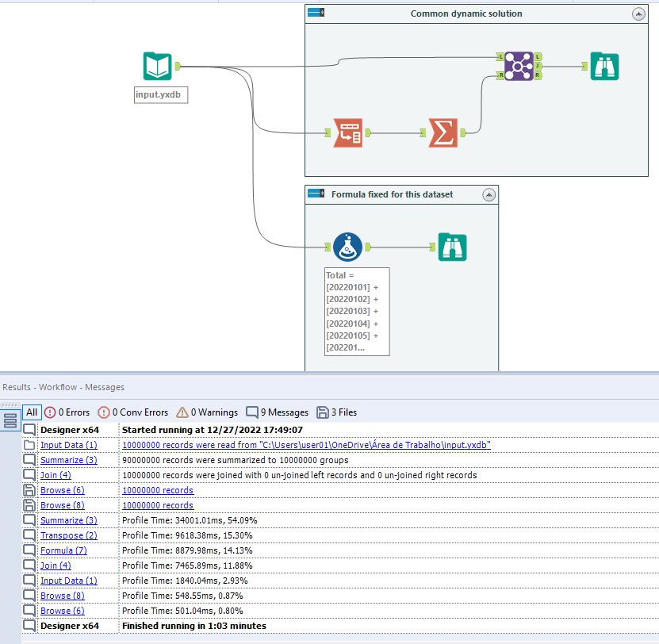Click the Browse tool beside the Formula tool
This screenshot has width=659, height=644.
point(452,247)
